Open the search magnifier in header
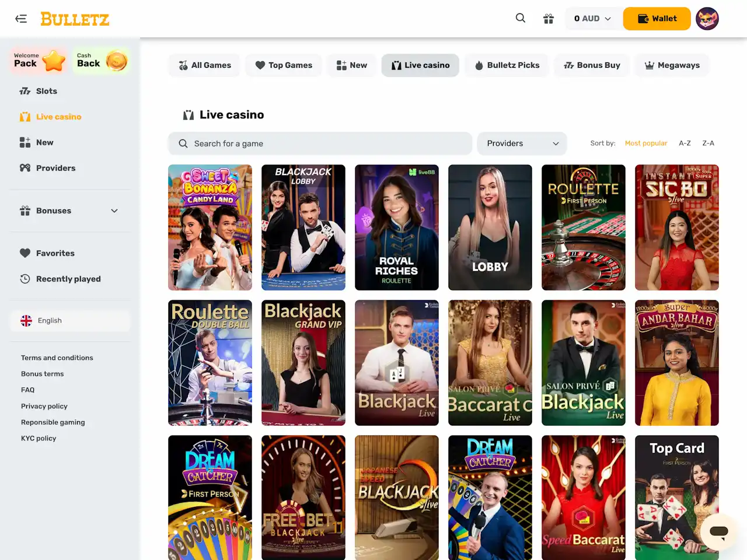This screenshot has width=747, height=560. [x=521, y=19]
